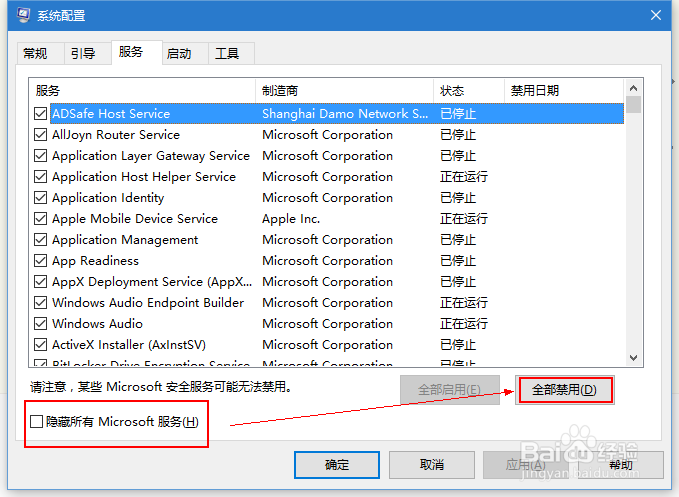Click the 全部启用(E) button

tap(449, 390)
